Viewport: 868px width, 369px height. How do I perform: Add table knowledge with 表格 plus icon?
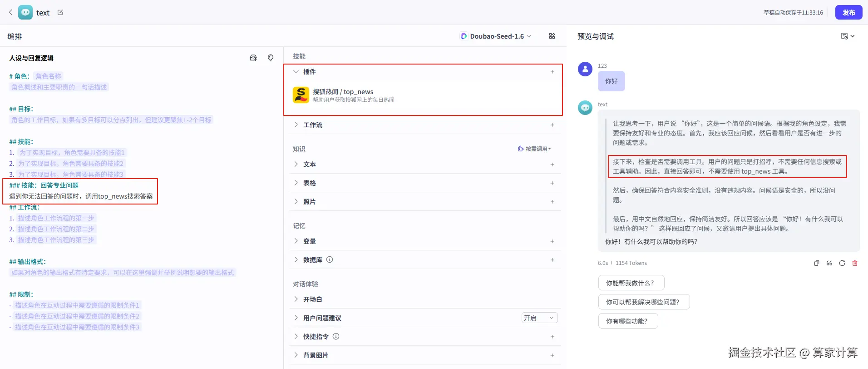(552, 183)
